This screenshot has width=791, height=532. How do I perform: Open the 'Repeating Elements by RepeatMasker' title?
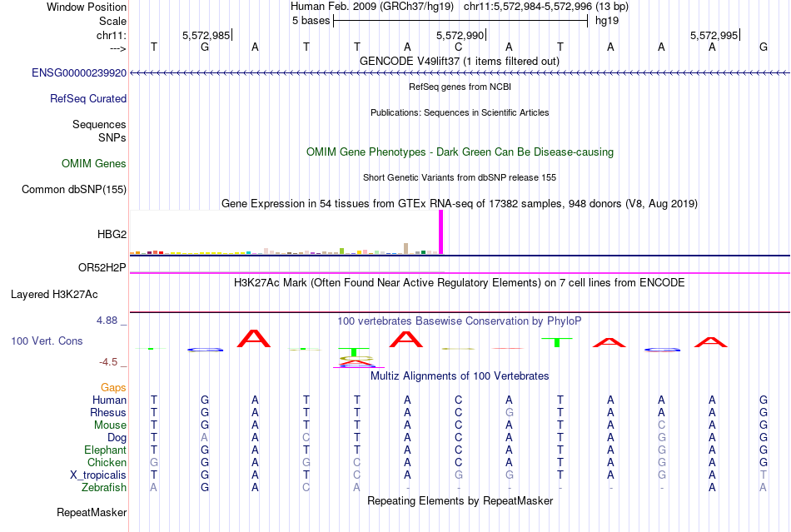pos(460,501)
